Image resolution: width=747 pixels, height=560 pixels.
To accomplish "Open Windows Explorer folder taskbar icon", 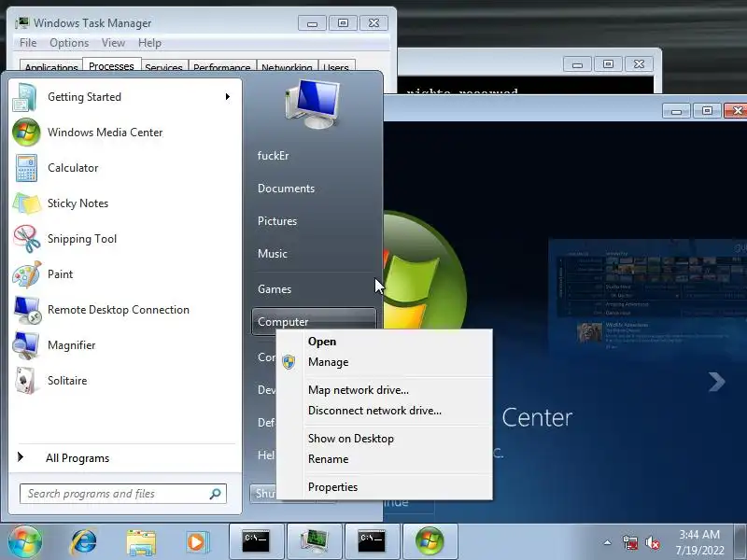I will coord(141,542).
